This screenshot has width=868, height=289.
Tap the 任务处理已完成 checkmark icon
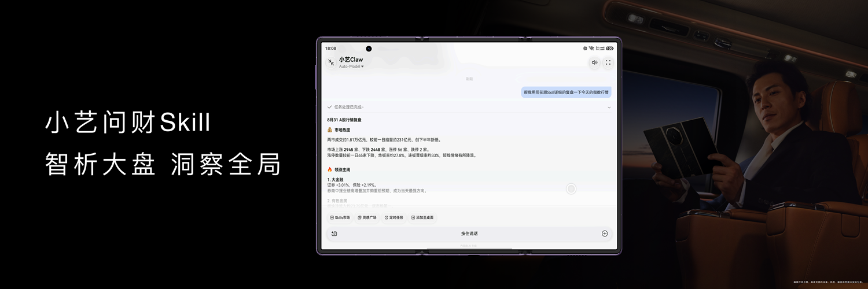330,108
